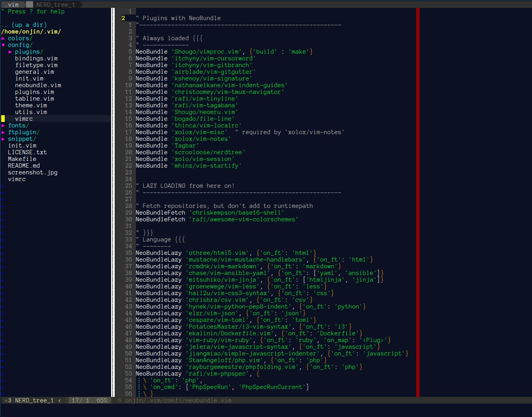This screenshot has height=417, width=532.
Task: Click the Always loaded fold marker line
Action: coord(169,38)
